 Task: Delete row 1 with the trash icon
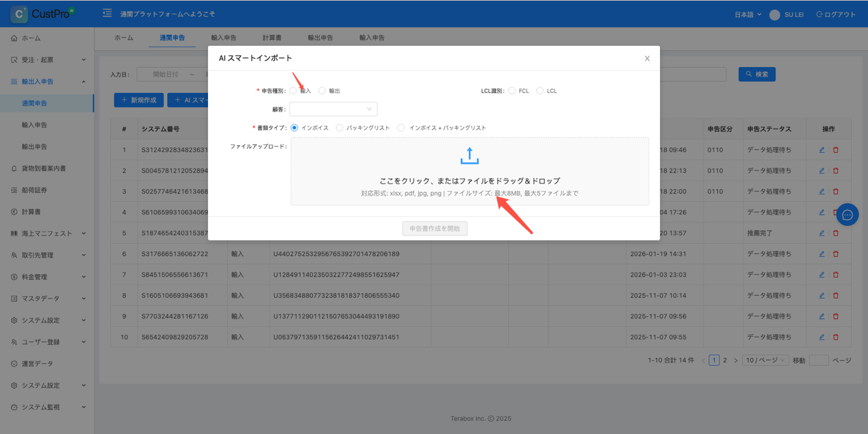click(x=836, y=150)
